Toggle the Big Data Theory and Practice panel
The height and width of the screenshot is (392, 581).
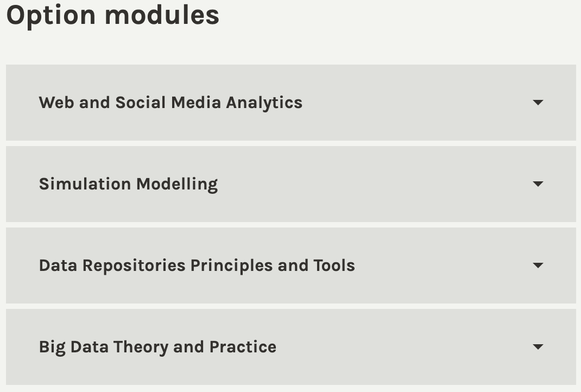click(290, 347)
